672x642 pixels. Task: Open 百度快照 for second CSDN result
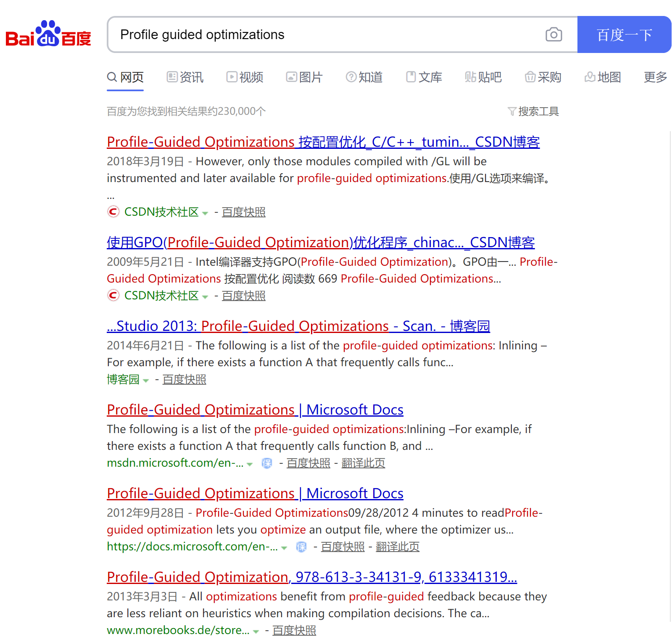pyautogui.click(x=244, y=296)
